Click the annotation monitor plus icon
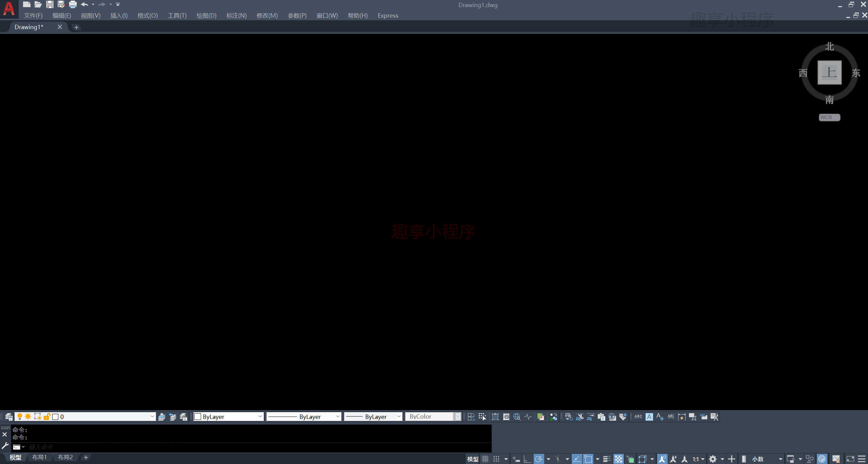868x464 pixels. (732, 459)
